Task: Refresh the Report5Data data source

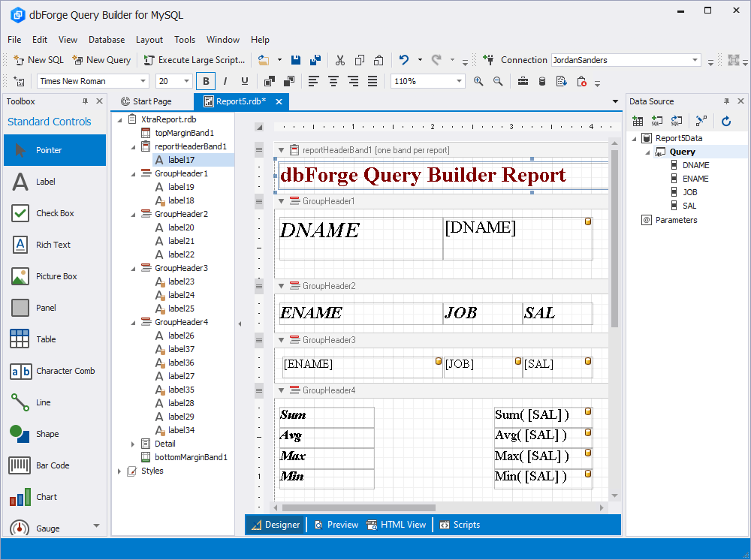Action: pyautogui.click(x=725, y=121)
